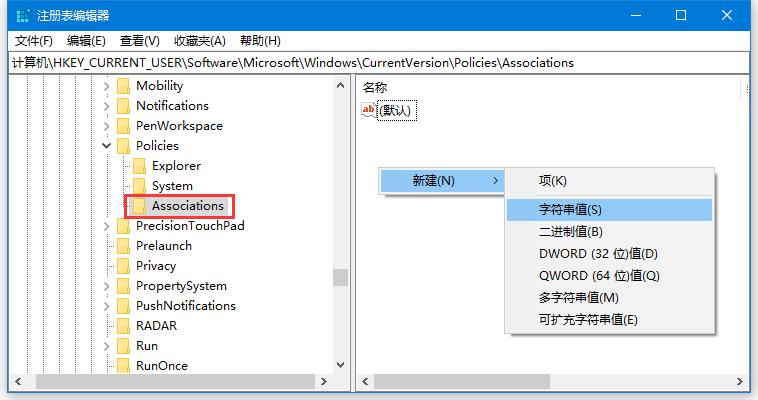Click the Notifications folder icon
The height and width of the screenshot is (400, 758).
(124, 106)
